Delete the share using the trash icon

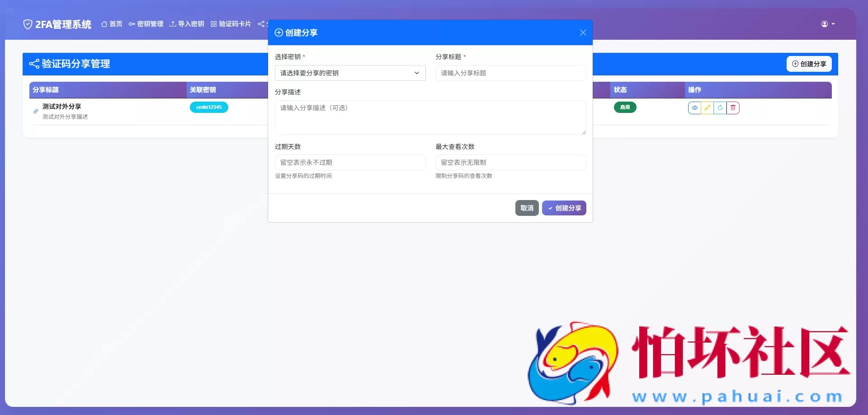[x=733, y=107]
